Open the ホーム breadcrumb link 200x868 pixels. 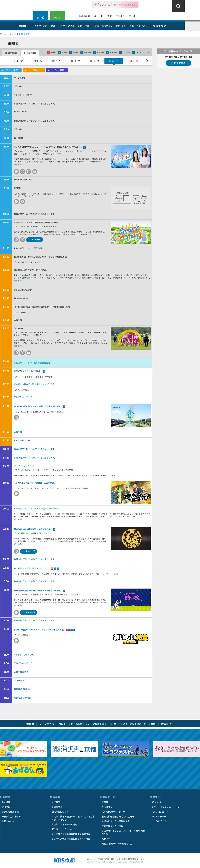tap(3, 34)
